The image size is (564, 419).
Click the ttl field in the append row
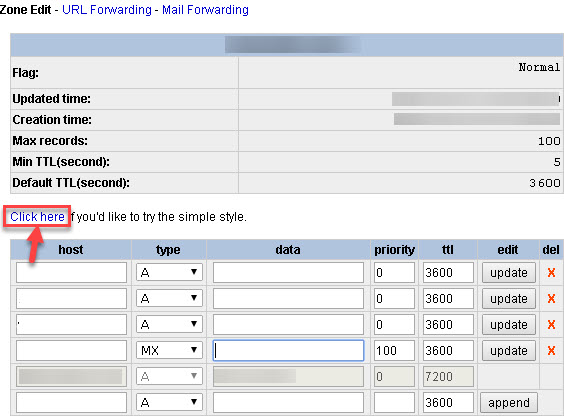[448, 402]
